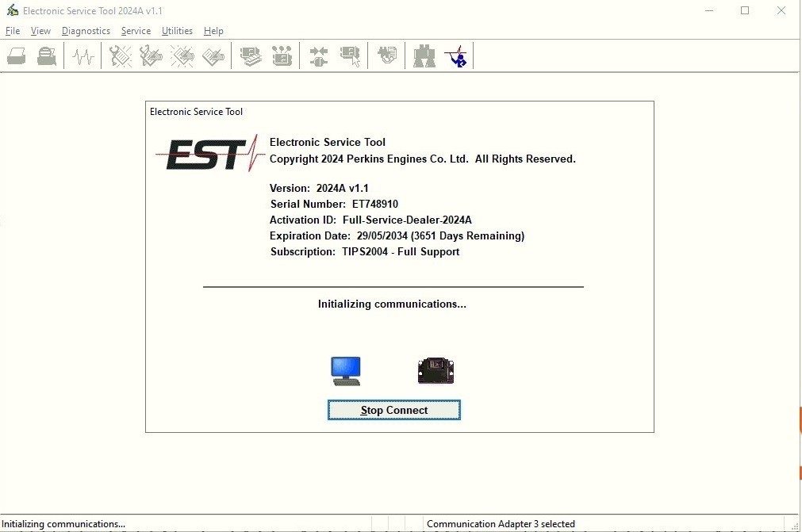The image size is (802, 532).
Task: Click the blue computer monitor icon
Action: point(346,370)
